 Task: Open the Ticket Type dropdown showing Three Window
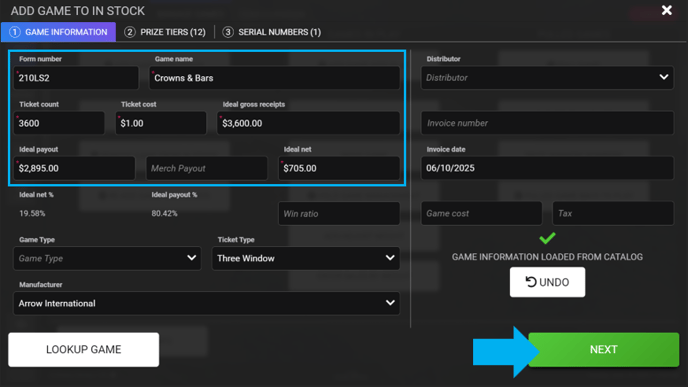305,258
